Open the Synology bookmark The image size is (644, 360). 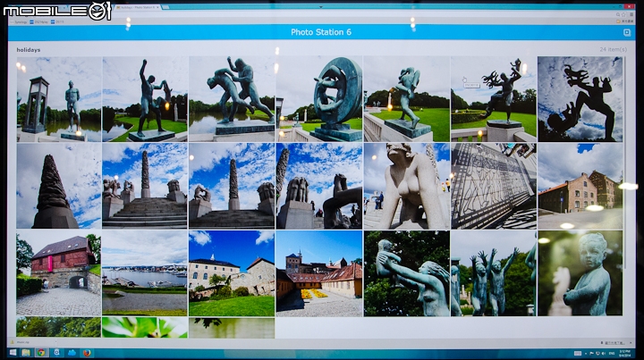[x=19, y=21]
